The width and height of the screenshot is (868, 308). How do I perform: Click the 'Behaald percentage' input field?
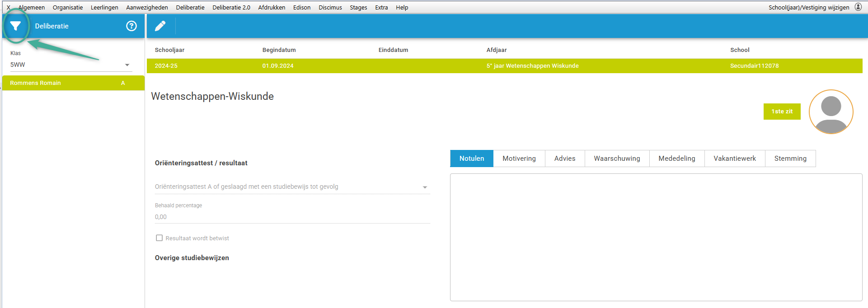tap(292, 217)
